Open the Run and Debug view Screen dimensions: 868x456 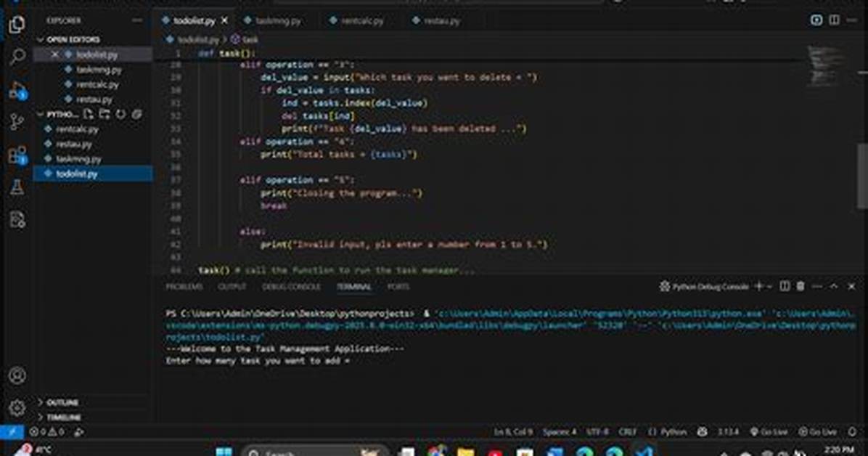click(17, 90)
